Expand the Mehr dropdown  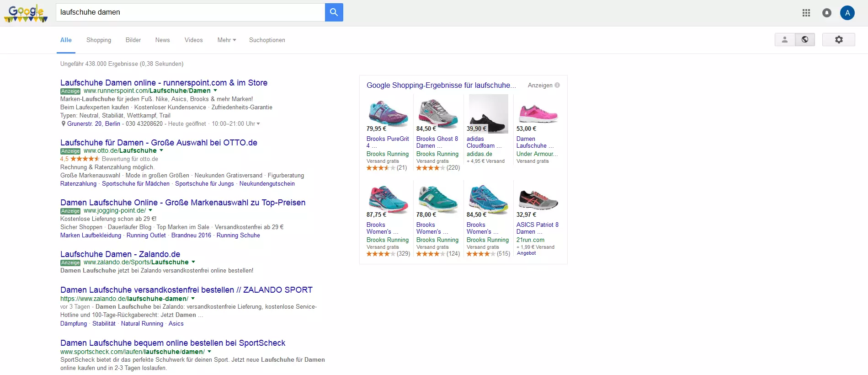coord(227,40)
